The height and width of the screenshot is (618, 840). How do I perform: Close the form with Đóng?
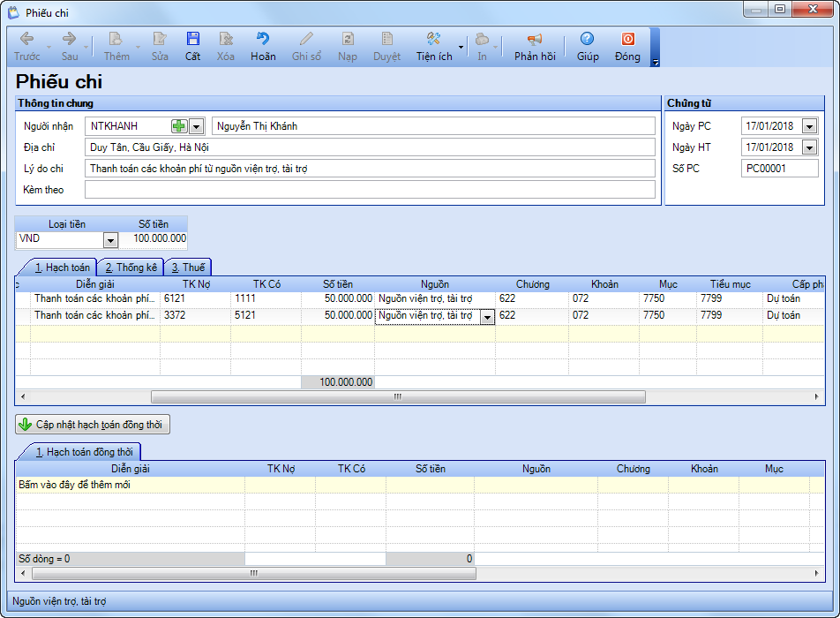[627, 47]
